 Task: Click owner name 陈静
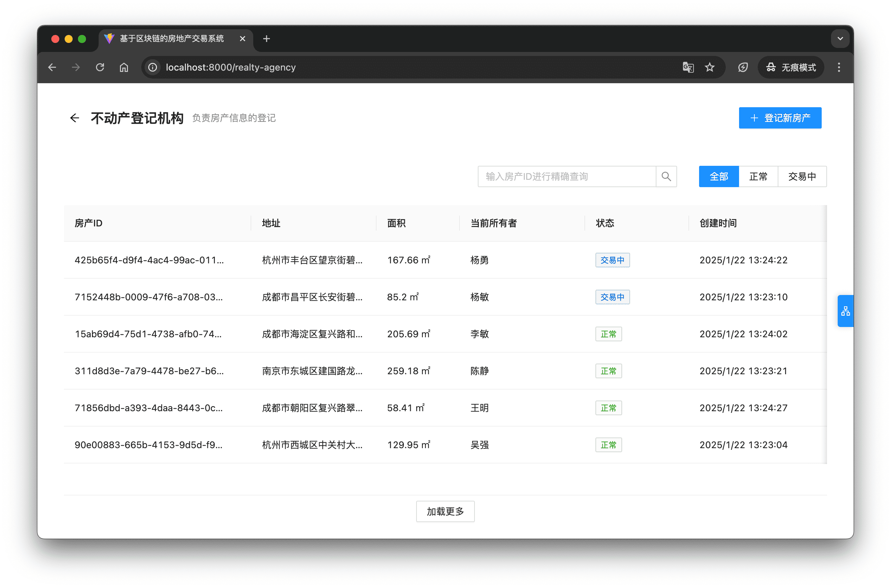[x=479, y=371]
